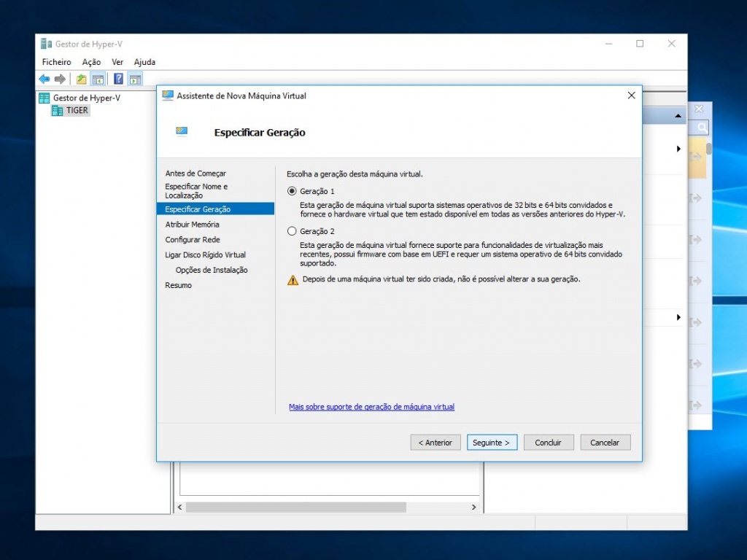Expand the lower Actions pane submenu arrow
Image resolution: width=747 pixels, height=560 pixels.
678,317
